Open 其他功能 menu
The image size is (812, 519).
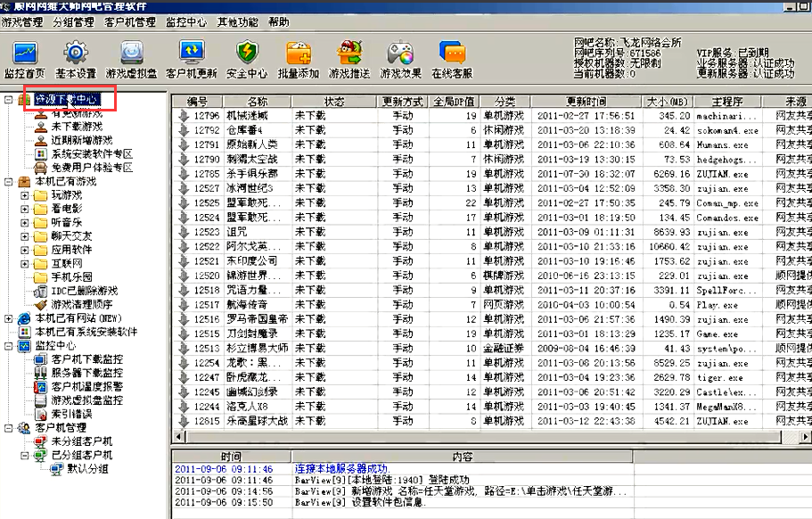point(237,22)
